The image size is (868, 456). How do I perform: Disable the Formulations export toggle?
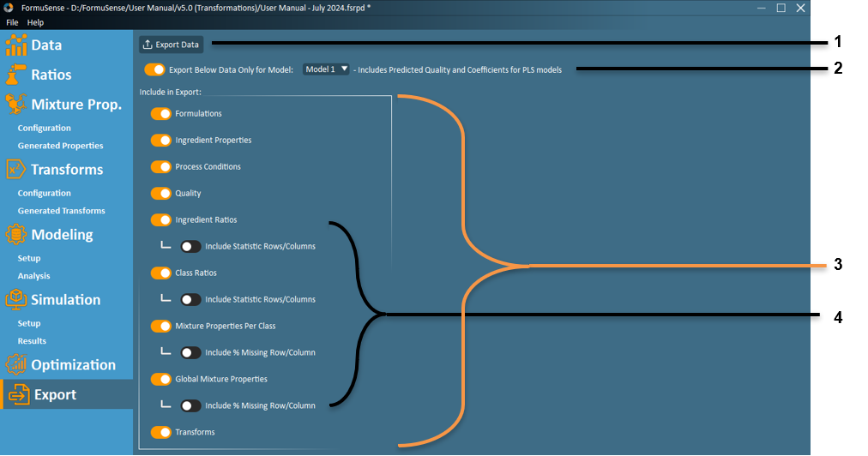tap(161, 113)
